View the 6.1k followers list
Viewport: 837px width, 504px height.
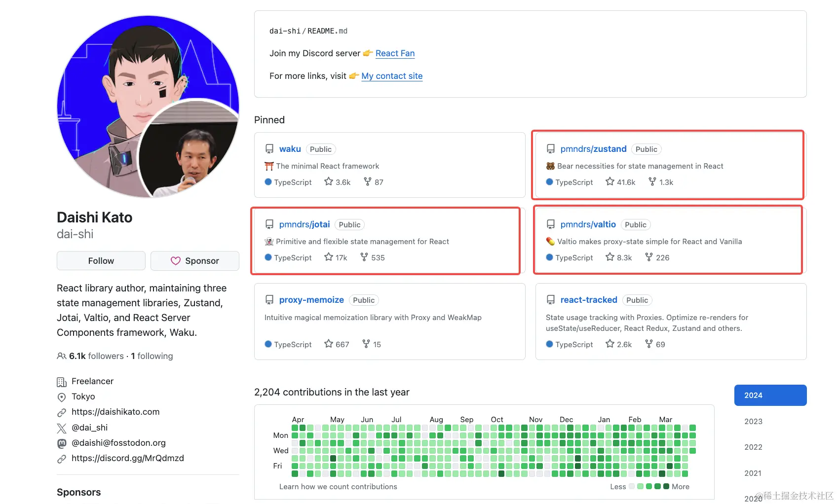pyautogui.click(x=96, y=356)
